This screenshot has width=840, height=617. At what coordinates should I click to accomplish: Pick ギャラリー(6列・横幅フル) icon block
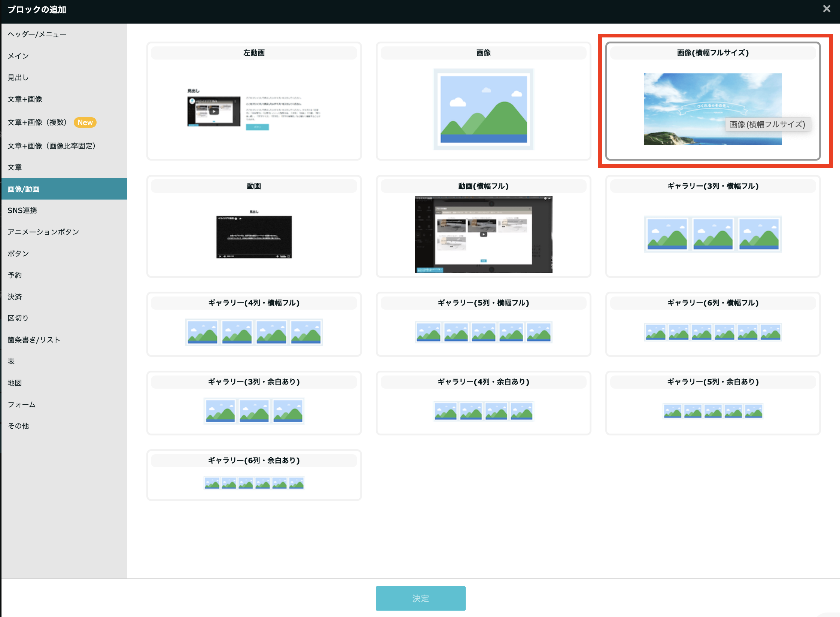coord(713,332)
